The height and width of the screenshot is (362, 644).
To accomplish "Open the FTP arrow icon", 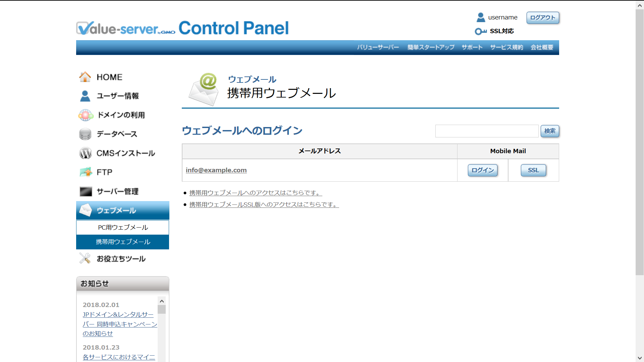I will pyautogui.click(x=86, y=172).
